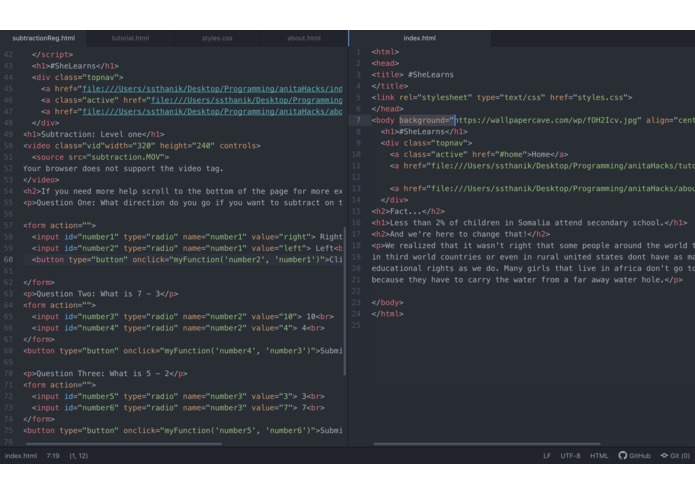This screenshot has height=494, width=695.
Task: Click the GitHub icon in status bar
Action: click(634, 455)
